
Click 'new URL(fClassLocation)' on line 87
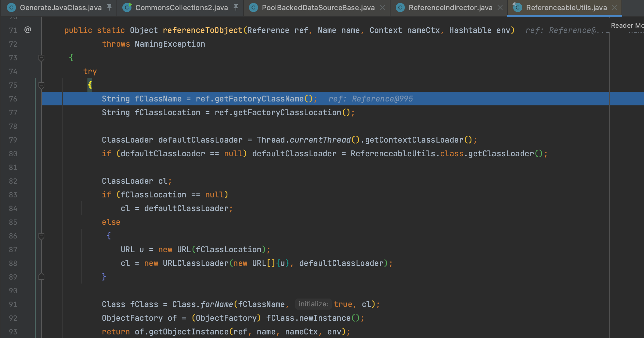click(212, 250)
